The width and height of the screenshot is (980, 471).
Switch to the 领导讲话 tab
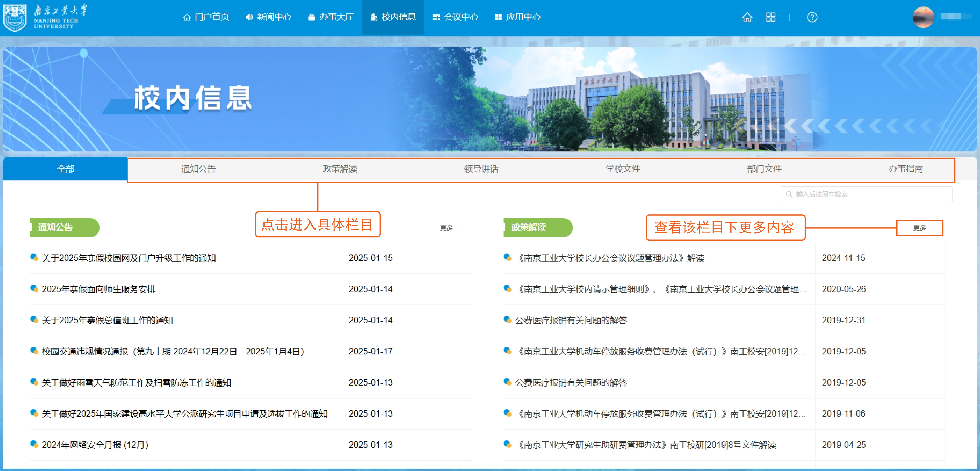pos(481,169)
